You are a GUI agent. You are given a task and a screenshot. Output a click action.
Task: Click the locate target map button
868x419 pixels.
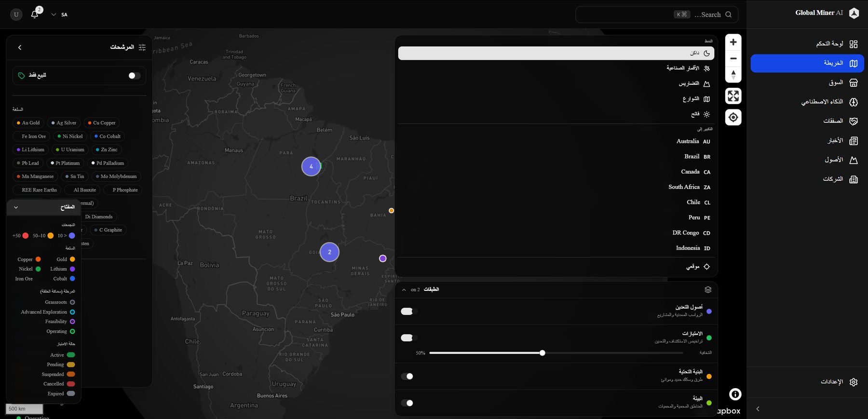coord(733,117)
